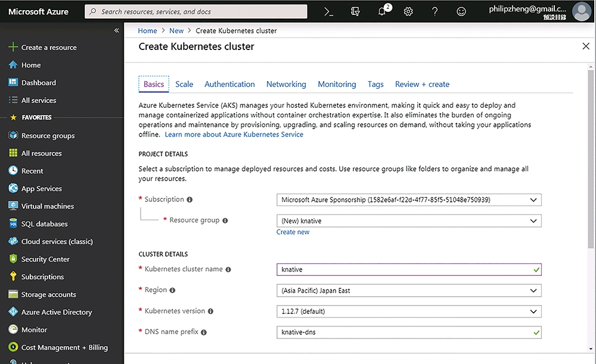Click the Recent clock icon

click(x=13, y=170)
